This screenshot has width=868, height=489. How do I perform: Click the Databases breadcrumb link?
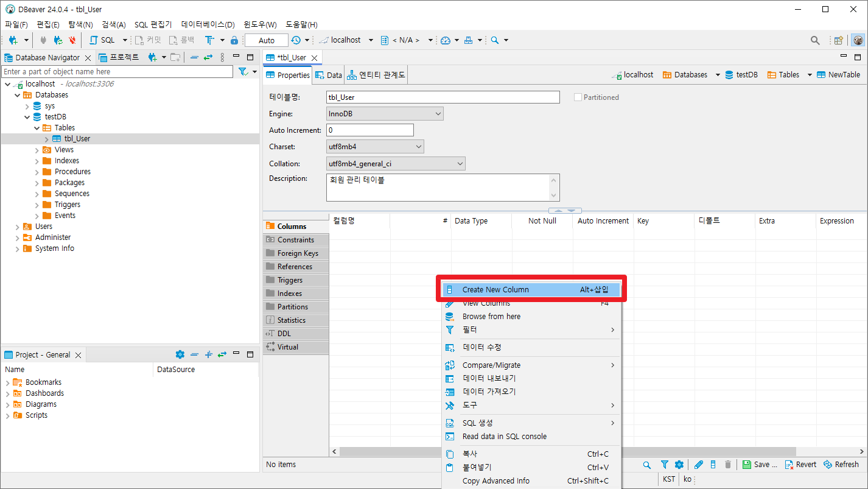point(685,75)
